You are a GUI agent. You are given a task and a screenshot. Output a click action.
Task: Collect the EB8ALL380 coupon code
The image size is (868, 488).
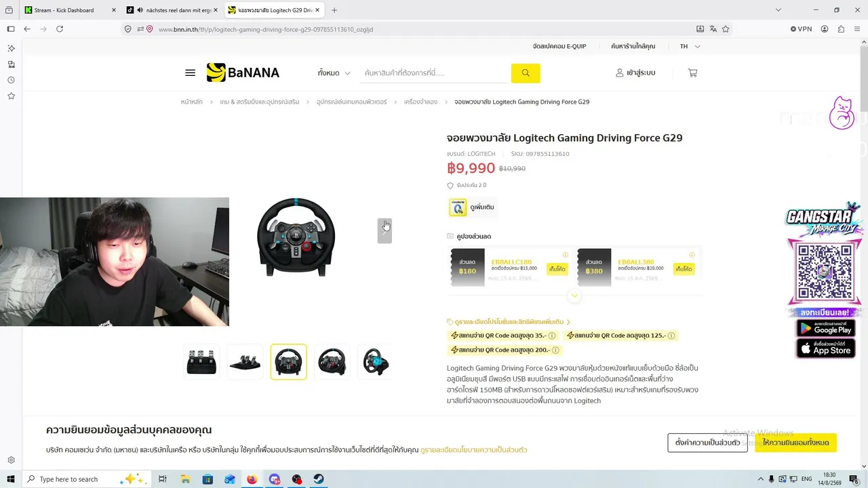[x=684, y=269]
